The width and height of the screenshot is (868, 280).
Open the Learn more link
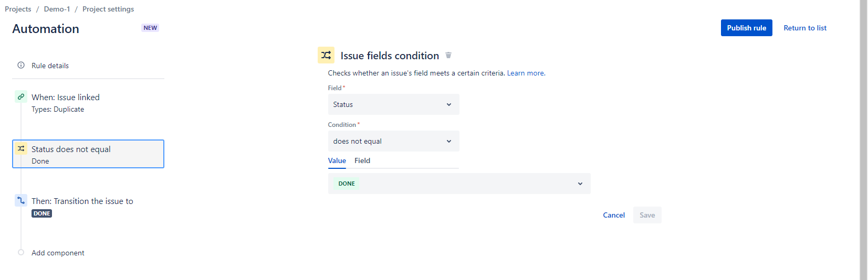coord(525,73)
